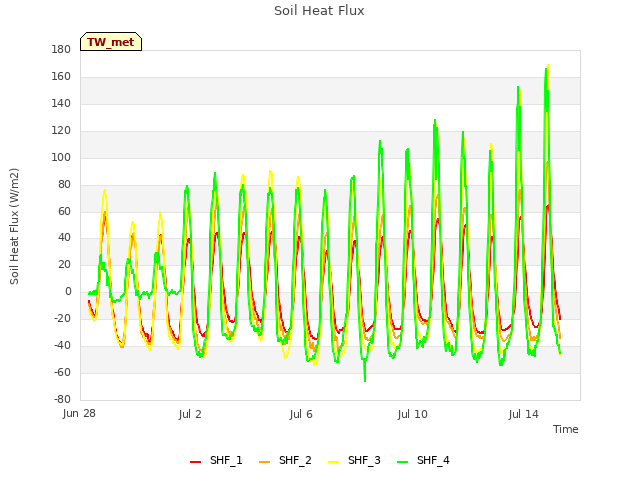This screenshot has height=480, width=640.
Task: Click the -20 y-axis tick label
Action: pyautogui.click(x=62, y=318)
